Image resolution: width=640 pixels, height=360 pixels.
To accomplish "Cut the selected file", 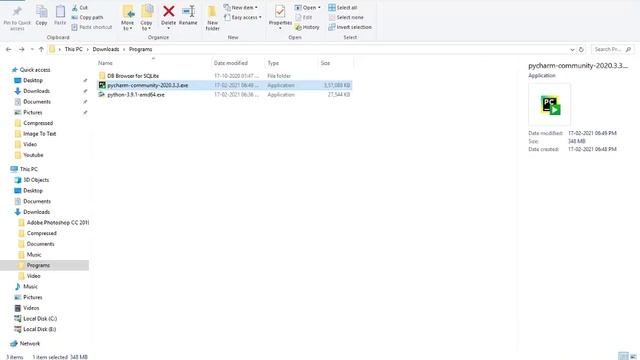I will [80, 8].
